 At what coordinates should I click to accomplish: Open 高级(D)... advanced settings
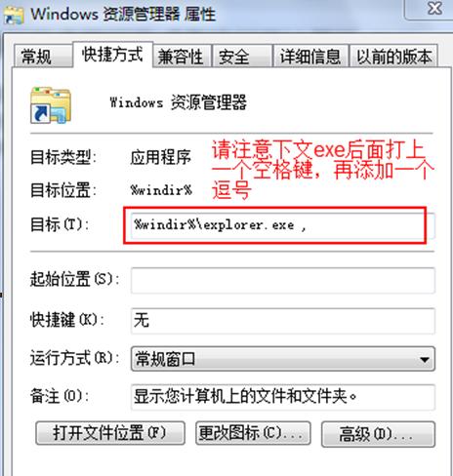(x=378, y=434)
